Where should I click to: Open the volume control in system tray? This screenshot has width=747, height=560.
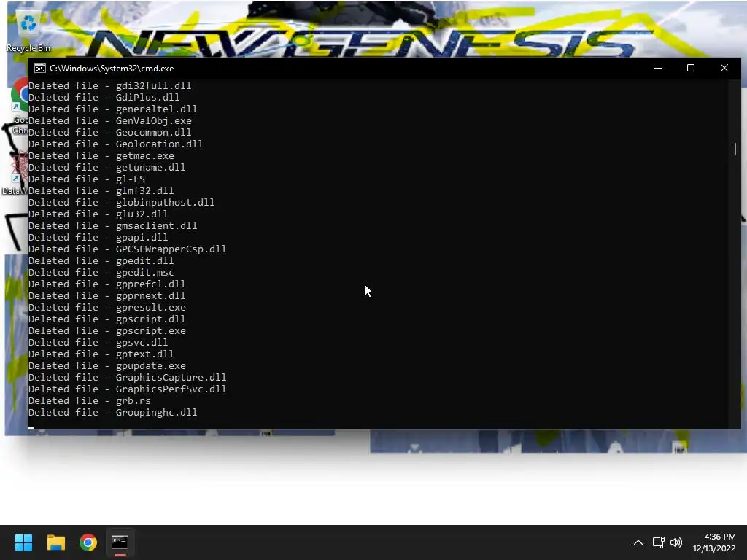[x=676, y=542]
